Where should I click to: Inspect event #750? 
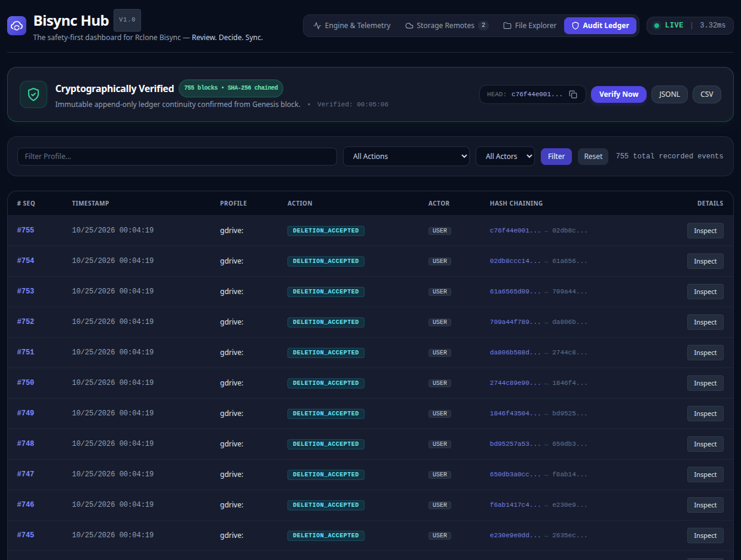[x=705, y=383]
